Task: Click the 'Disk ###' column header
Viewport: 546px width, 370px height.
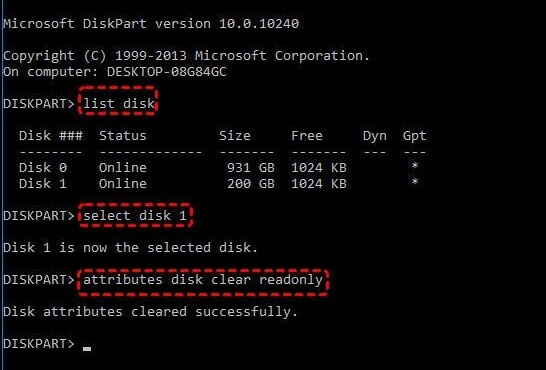Action: pos(51,136)
